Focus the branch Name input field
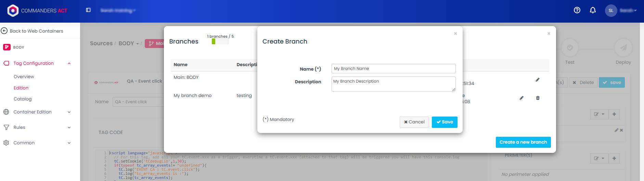Image resolution: width=644 pixels, height=181 pixels. click(393, 69)
